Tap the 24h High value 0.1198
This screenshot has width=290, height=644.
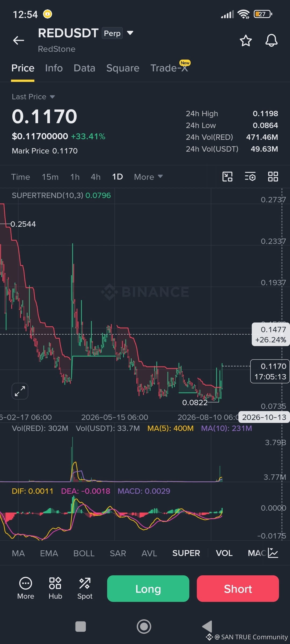point(265,114)
